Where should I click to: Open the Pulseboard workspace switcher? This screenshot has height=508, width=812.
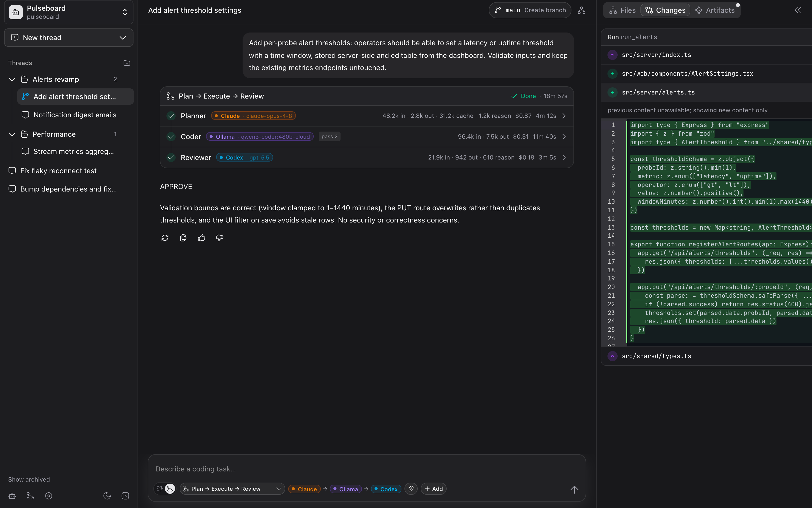click(69, 12)
